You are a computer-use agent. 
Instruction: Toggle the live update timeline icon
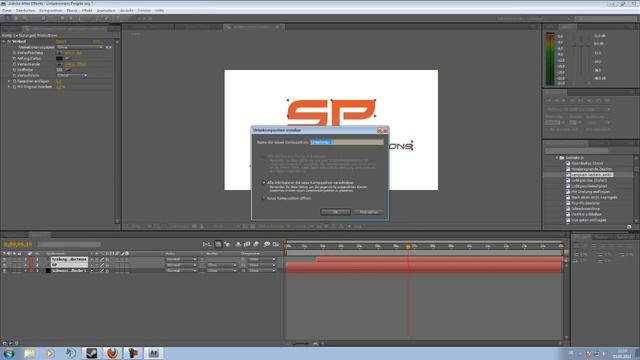pyautogui.click(x=218, y=244)
